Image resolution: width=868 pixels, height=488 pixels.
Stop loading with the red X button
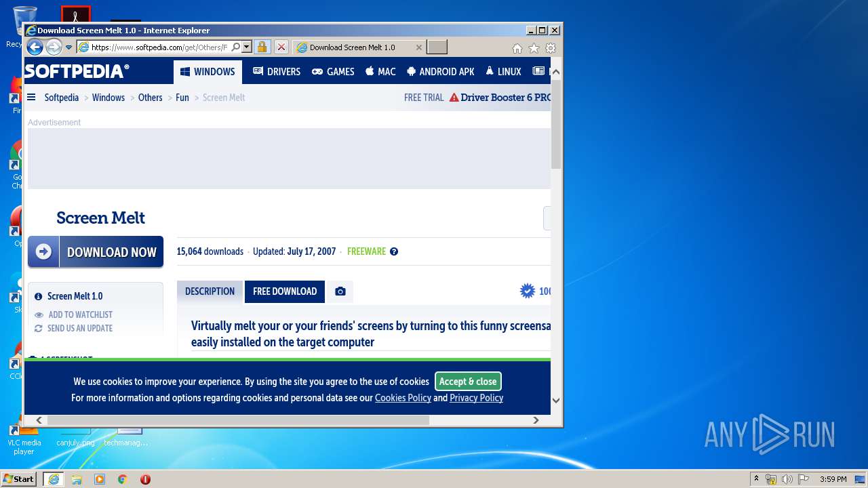pyautogui.click(x=281, y=47)
